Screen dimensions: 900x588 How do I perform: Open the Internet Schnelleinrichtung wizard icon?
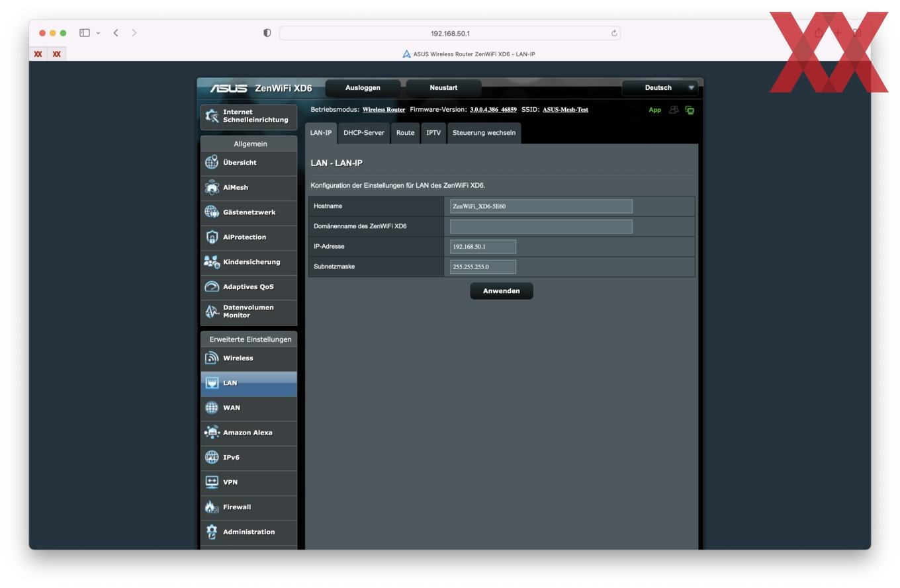[x=212, y=116]
